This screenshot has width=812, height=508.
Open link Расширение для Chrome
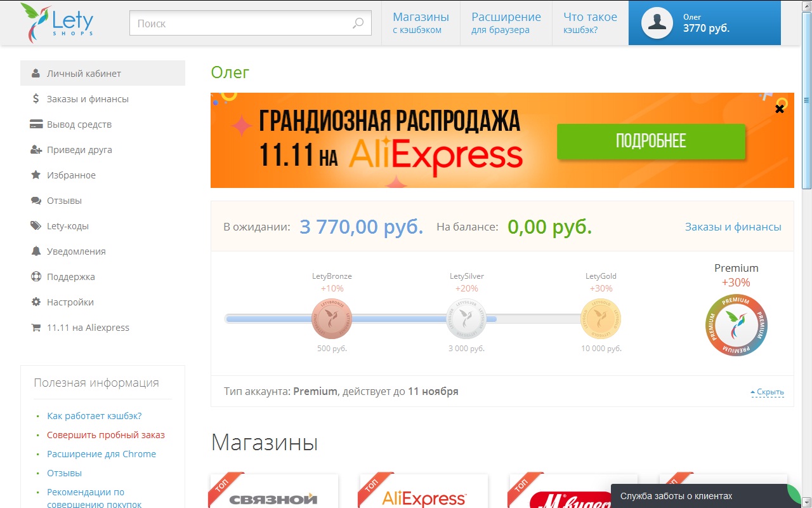tap(101, 454)
